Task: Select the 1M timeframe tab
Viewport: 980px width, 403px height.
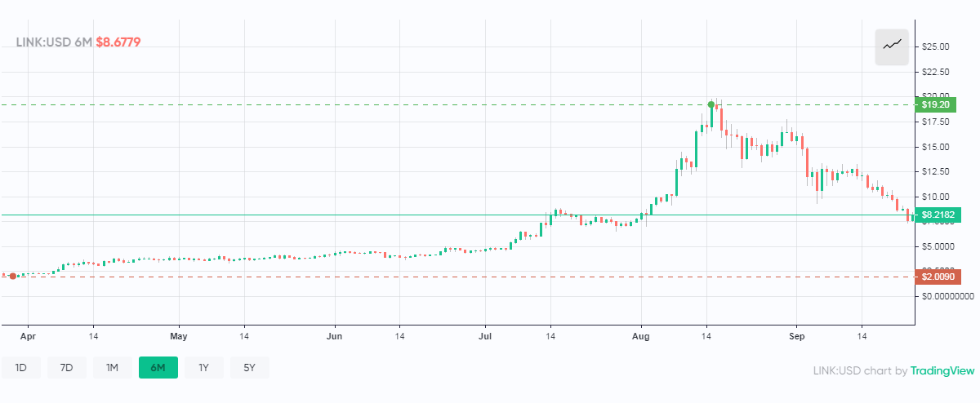Action: 113,368
